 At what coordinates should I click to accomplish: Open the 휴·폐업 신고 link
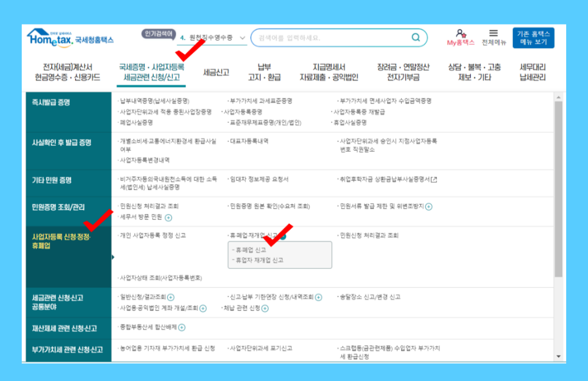[x=250, y=250]
